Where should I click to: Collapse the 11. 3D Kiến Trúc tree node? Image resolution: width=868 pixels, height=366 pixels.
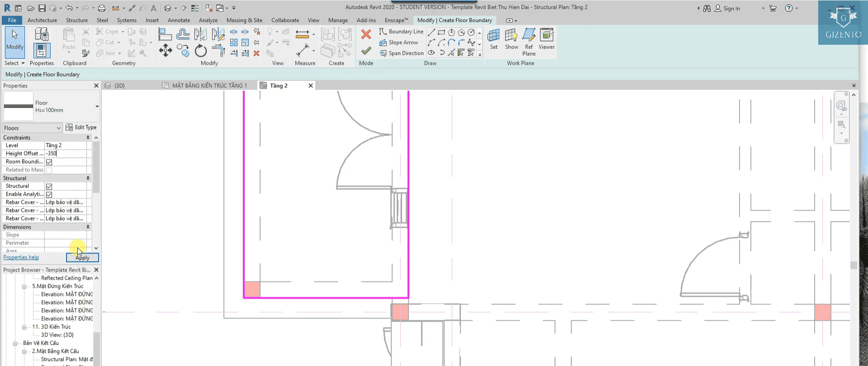click(24, 327)
